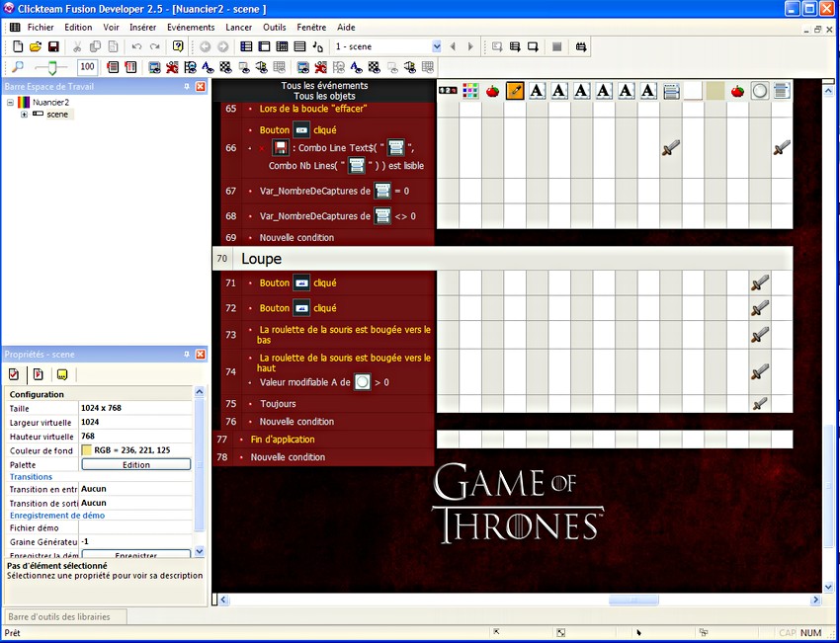
Task: Click the Couleur de fond yellow swatch
Action: click(x=87, y=450)
